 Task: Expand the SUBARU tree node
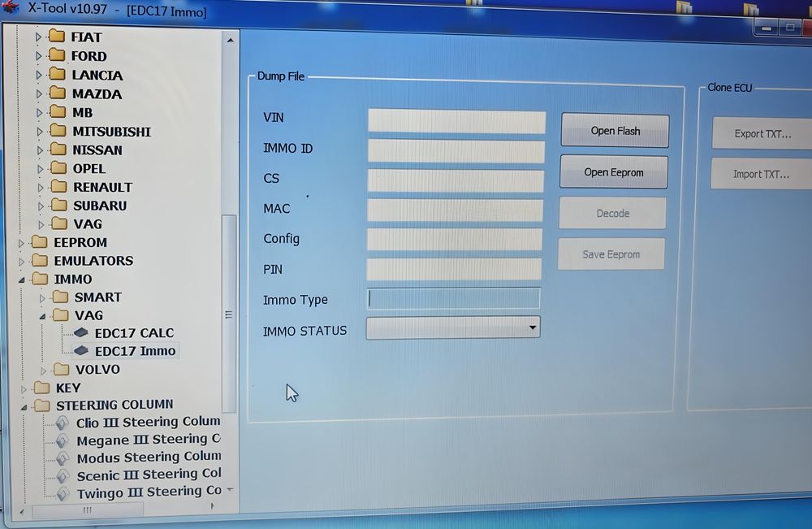(x=41, y=206)
